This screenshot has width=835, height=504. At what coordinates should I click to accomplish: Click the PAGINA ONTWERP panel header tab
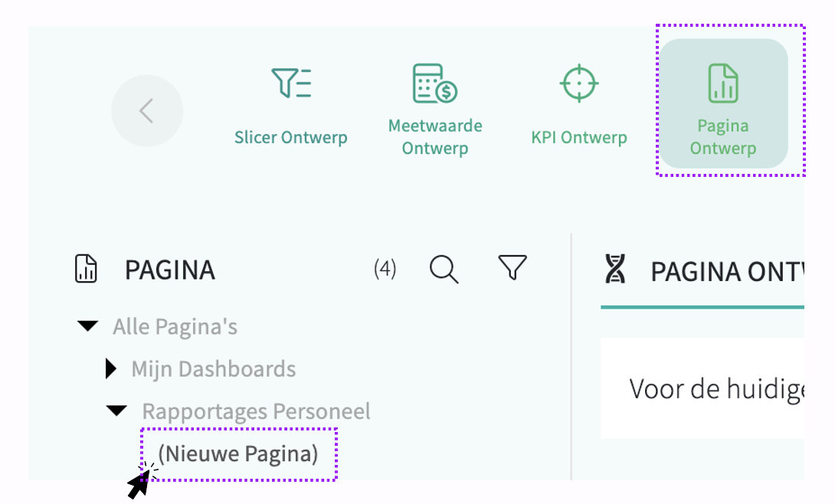(x=702, y=271)
